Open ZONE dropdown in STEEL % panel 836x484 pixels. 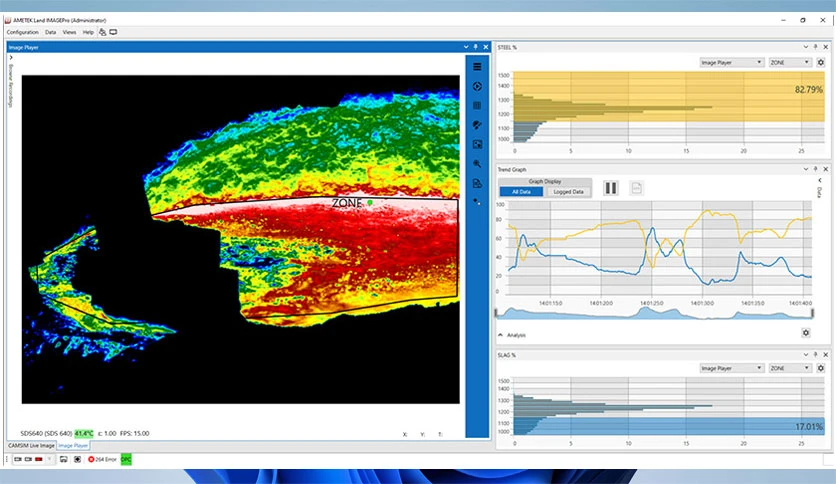click(x=790, y=62)
